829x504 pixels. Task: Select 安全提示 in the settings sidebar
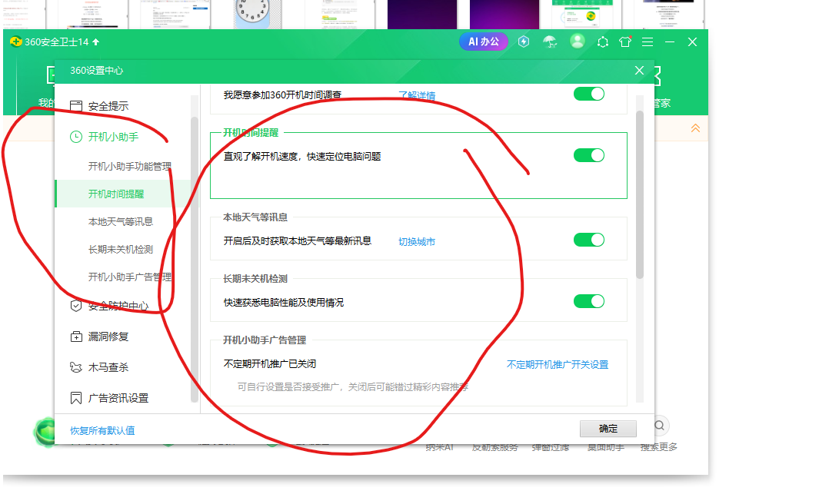108,106
